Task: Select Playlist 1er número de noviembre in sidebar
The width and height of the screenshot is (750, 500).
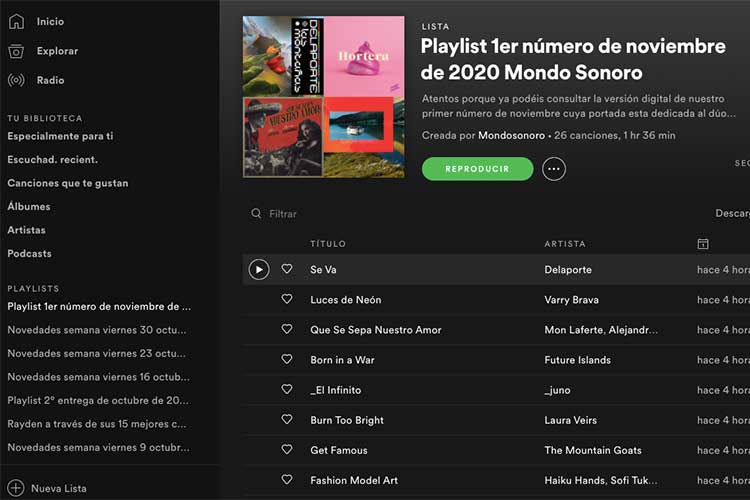Action: 99,307
